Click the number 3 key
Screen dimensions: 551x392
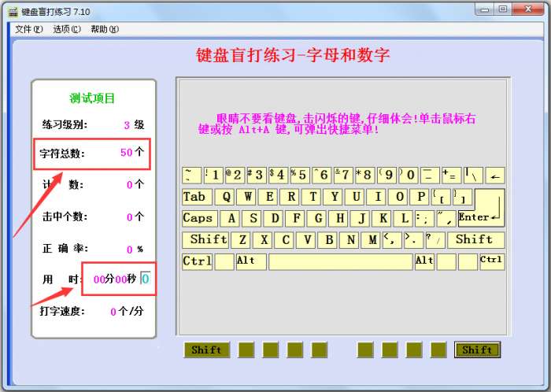click(257, 176)
